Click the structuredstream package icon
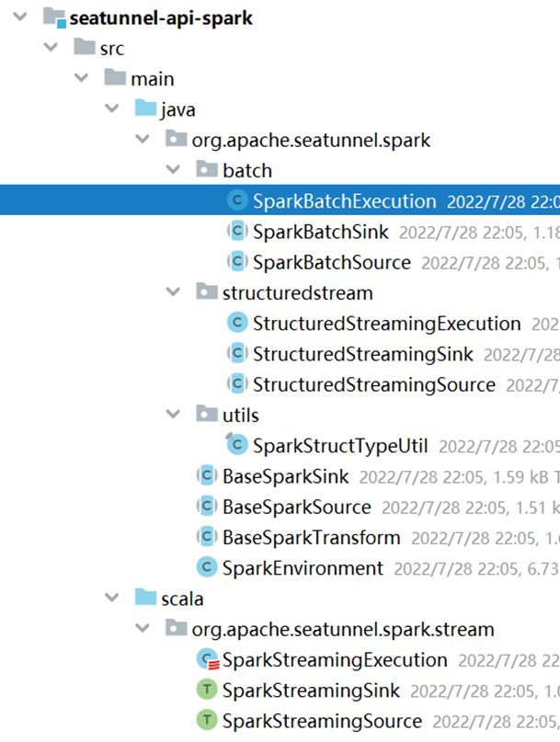This screenshot has height=742, width=560. point(206,292)
